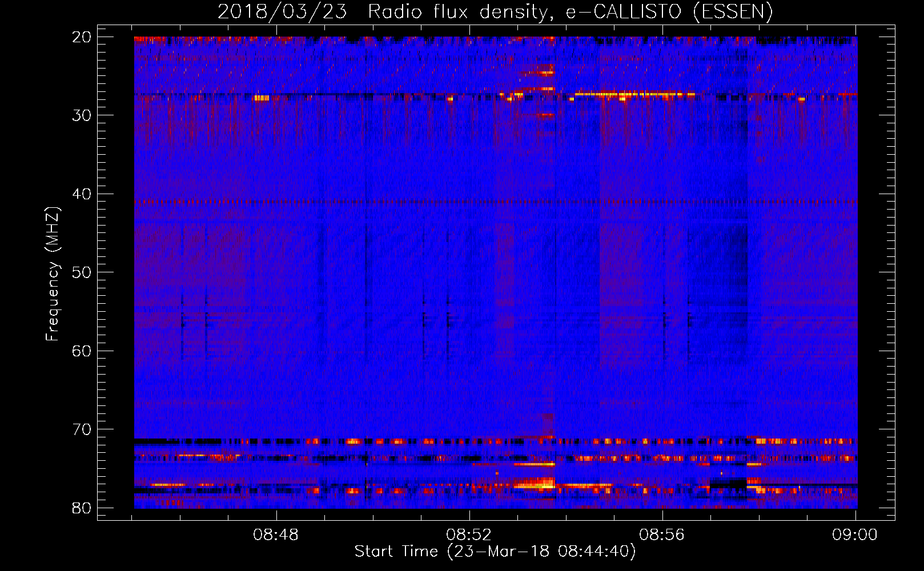Select the 'Frequency (MHZ)' y-axis label
This screenshot has height=571, width=924.
click(53, 274)
